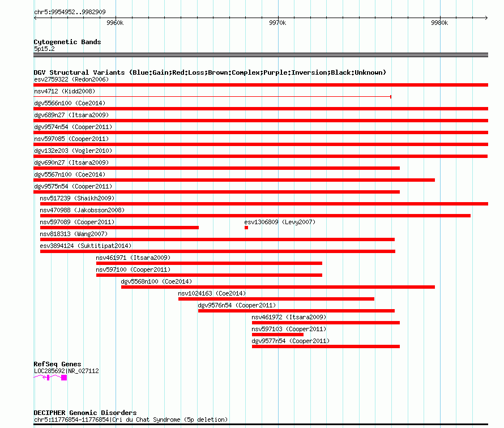
Task: Open the nsv1024163 (Coe2014) label
Action: 212,293
